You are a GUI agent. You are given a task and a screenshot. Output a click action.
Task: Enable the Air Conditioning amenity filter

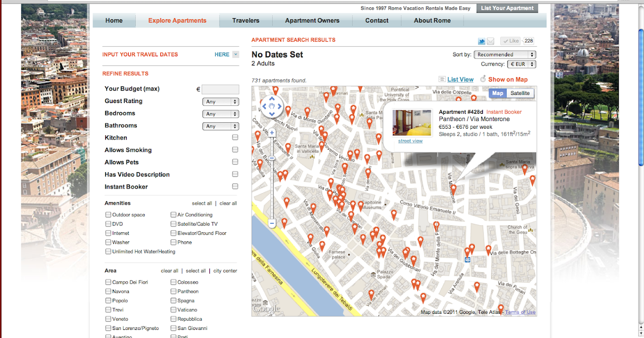[173, 214]
